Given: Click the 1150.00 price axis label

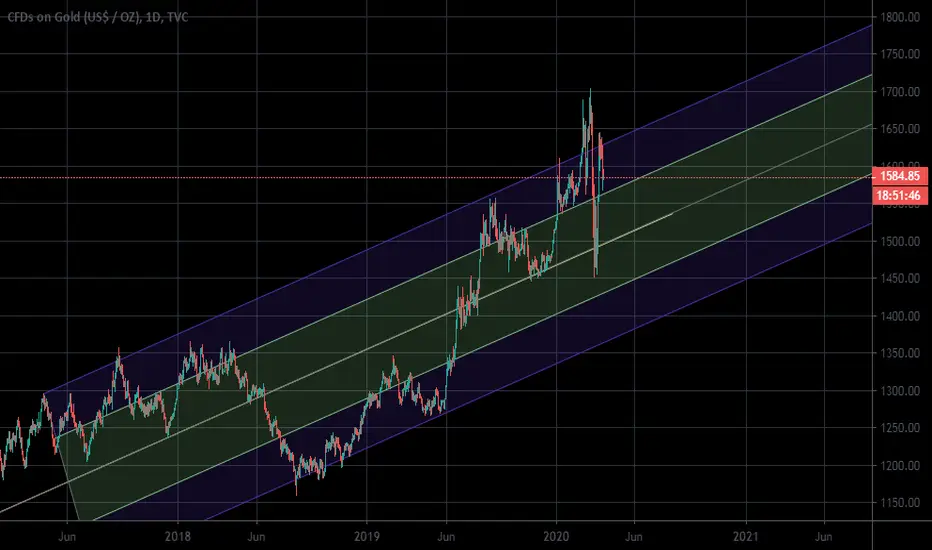Looking at the screenshot, I should point(899,502).
